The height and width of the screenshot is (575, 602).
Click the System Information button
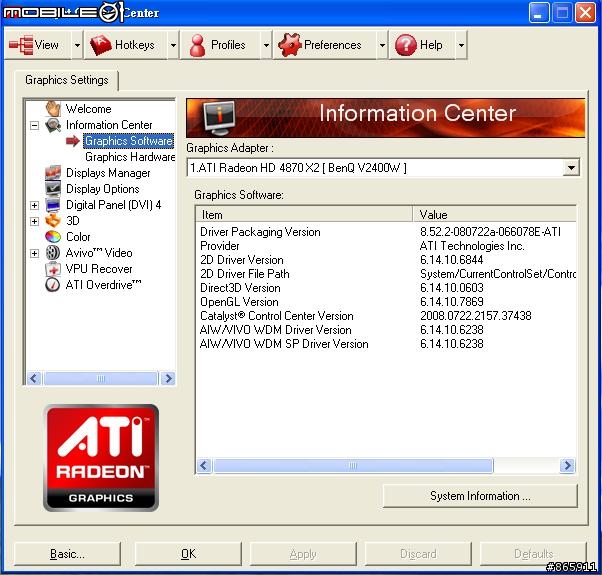coord(480,496)
